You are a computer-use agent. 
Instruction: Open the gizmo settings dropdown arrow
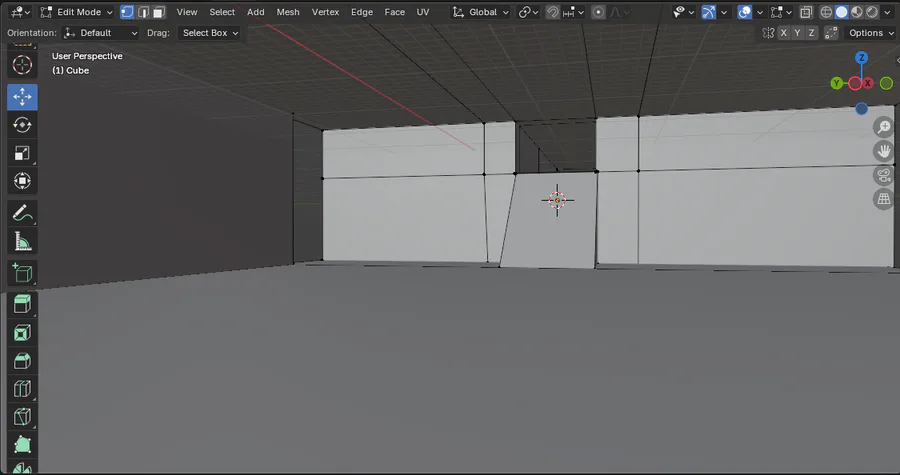tap(724, 12)
